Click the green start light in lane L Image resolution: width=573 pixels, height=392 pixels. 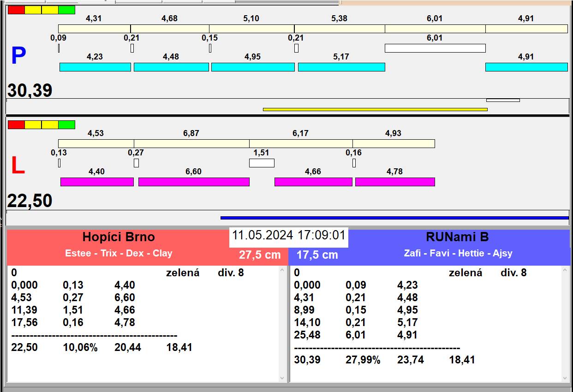(67, 125)
